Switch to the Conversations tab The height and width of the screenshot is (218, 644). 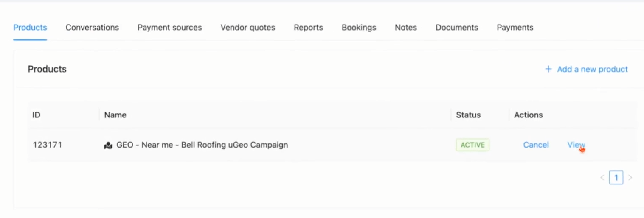coord(92,28)
